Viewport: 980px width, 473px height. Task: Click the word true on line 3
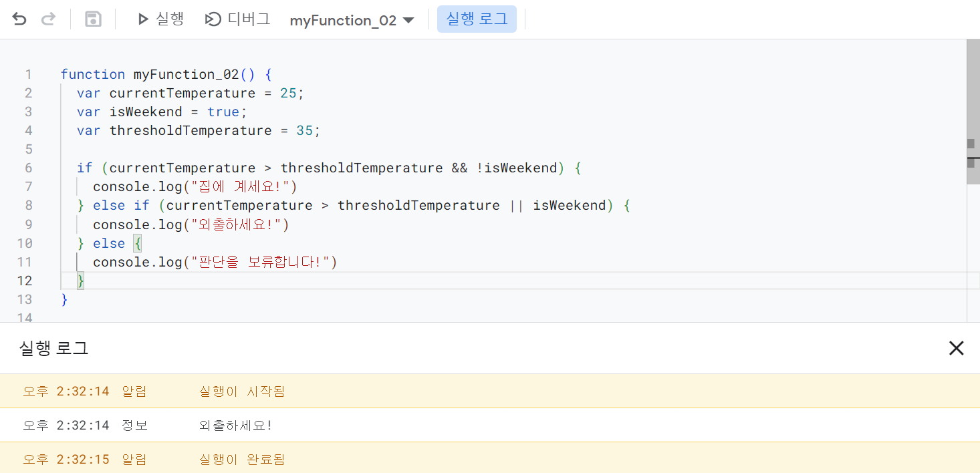pyautogui.click(x=223, y=112)
